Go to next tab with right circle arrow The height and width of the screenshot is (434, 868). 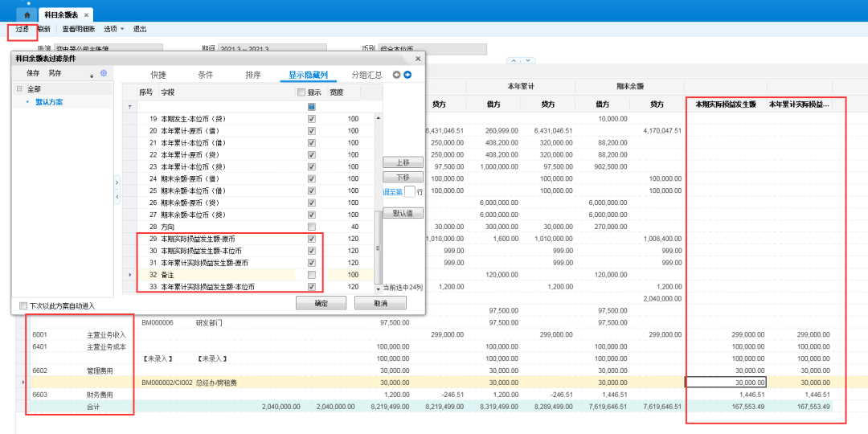click(407, 75)
